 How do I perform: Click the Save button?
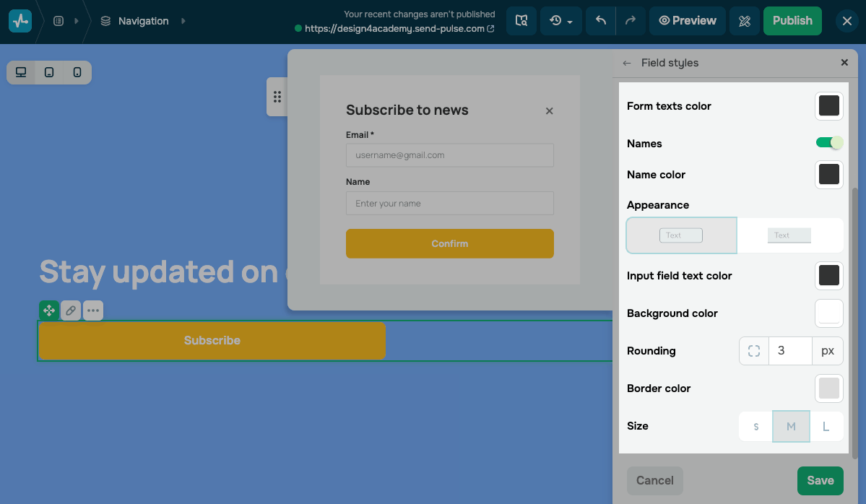820,480
